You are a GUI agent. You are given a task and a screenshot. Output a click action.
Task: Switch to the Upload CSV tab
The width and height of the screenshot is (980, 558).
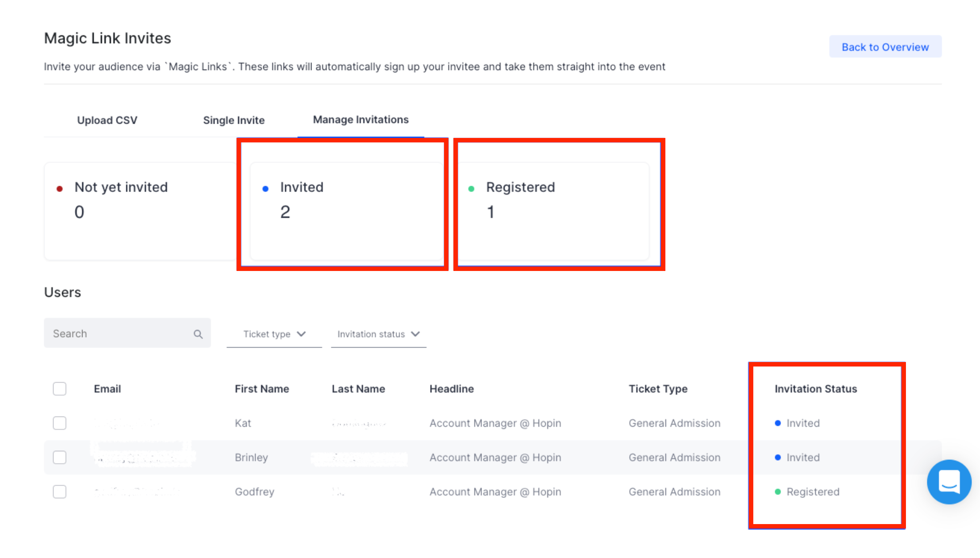click(107, 120)
